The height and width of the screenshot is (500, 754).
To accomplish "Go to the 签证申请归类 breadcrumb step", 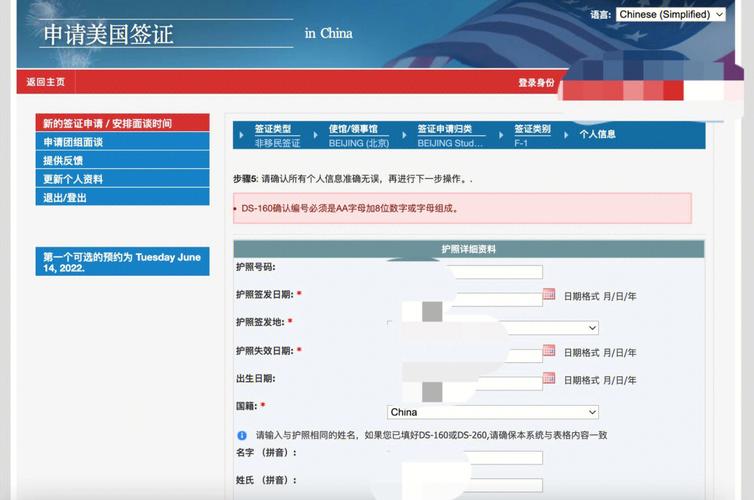I will click(444, 129).
